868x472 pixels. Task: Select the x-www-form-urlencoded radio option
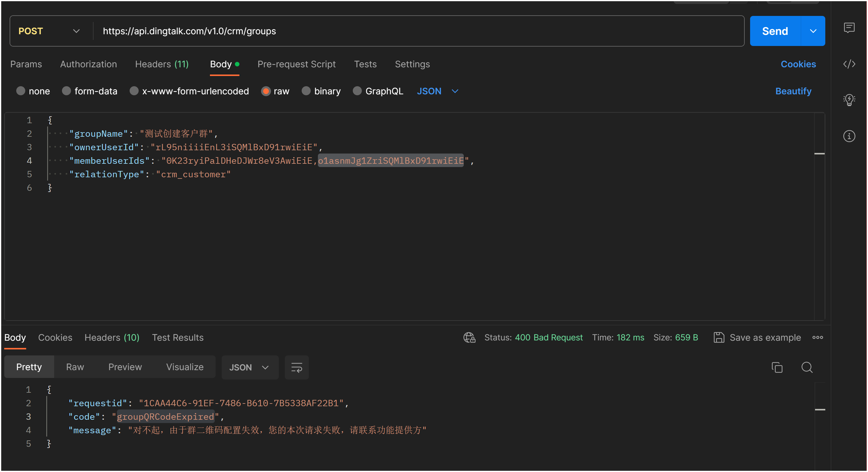(x=134, y=91)
